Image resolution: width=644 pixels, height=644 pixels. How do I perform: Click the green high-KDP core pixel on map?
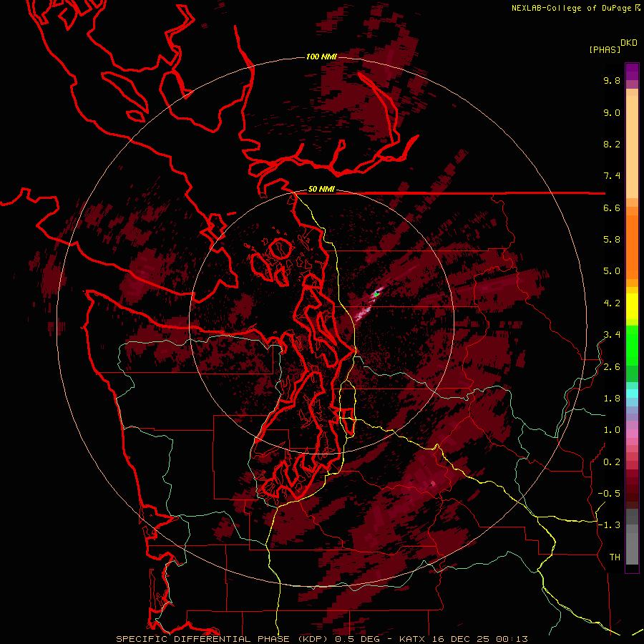tap(376, 294)
